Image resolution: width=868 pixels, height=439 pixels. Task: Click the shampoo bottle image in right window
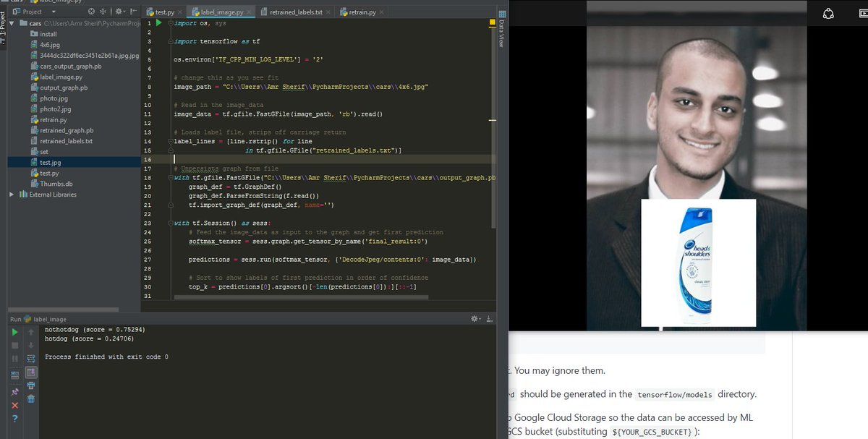click(x=698, y=263)
